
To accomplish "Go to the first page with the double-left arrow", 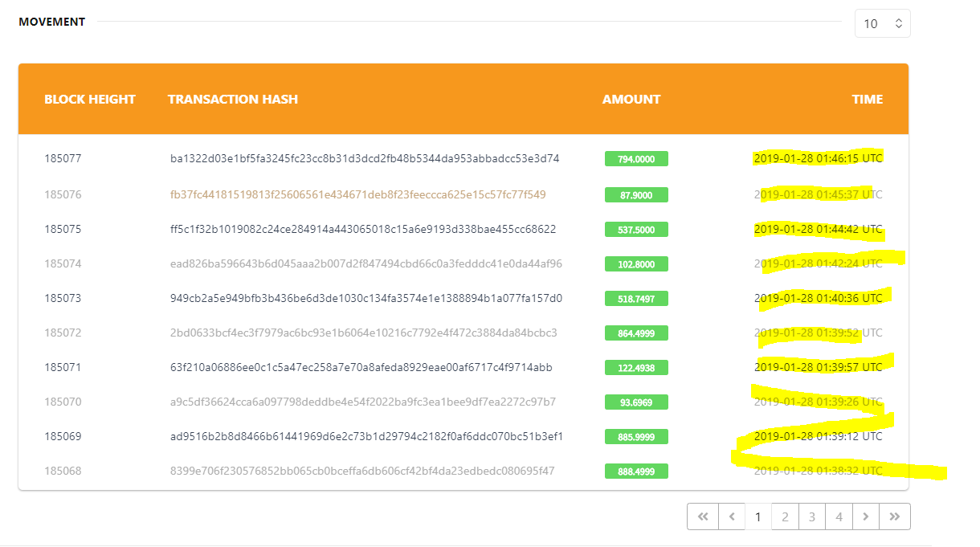I will pyautogui.click(x=703, y=516).
